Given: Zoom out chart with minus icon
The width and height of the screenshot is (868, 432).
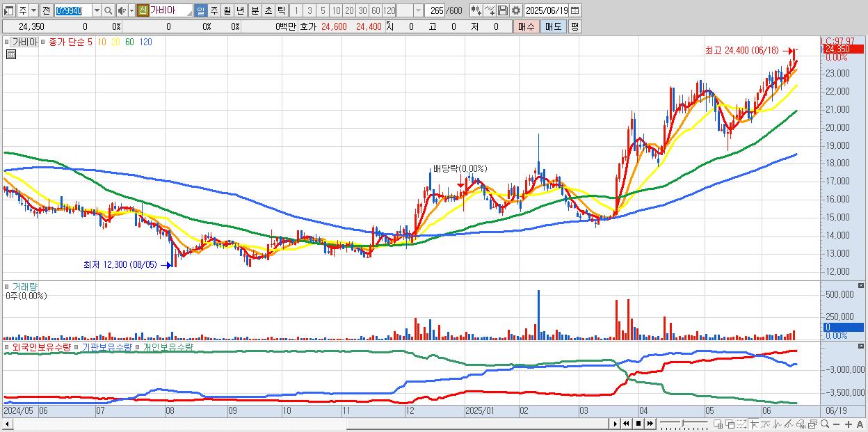Looking at the screenshot, I should (x=836, y=424).
